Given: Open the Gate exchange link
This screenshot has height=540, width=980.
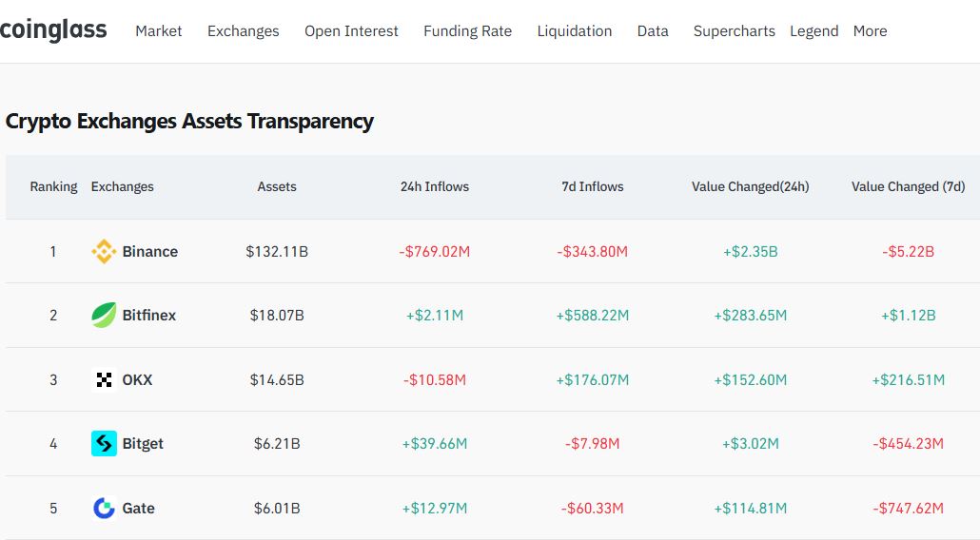Looking at the screenshot, I should click(138, 509).
